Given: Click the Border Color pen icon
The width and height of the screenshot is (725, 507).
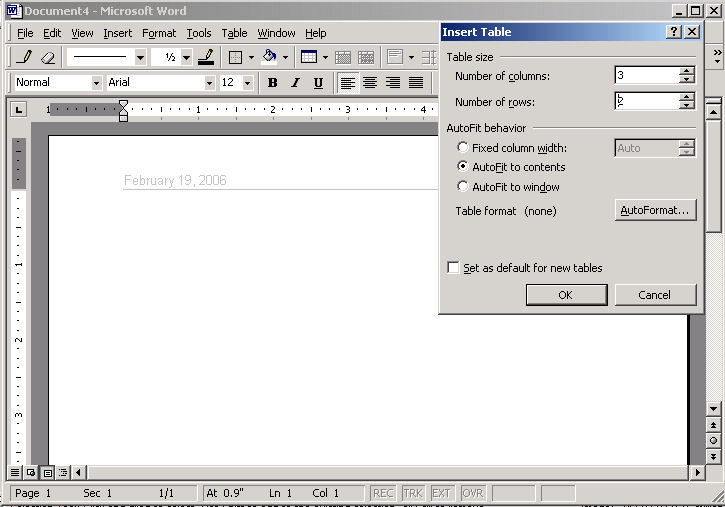Looking at the screenshot, I should [x=206, y=58].
